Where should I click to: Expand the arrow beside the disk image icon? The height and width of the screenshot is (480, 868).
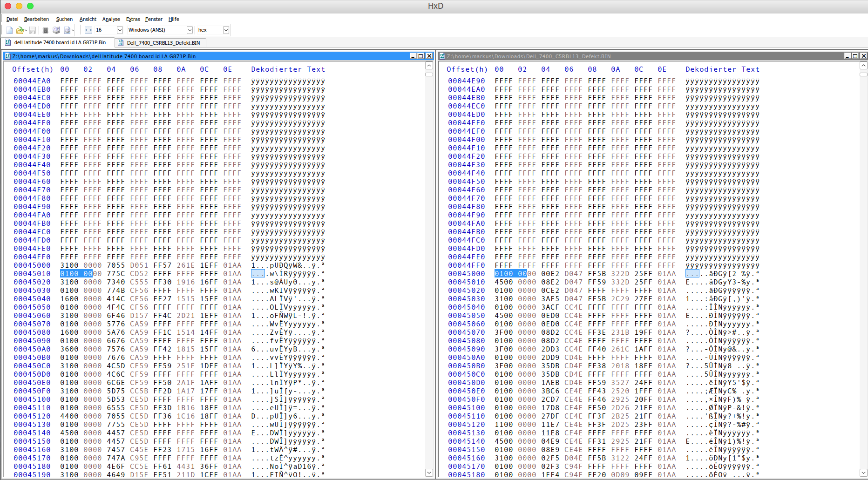click(x=73, y=30)
